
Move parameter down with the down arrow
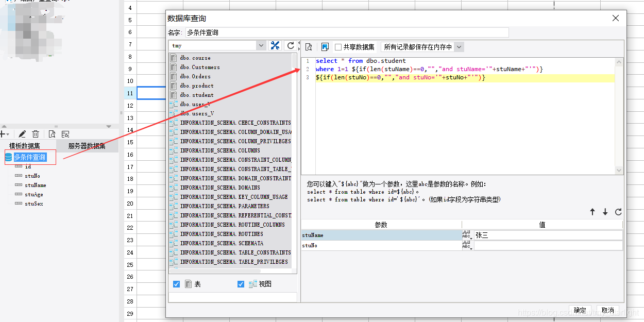tap(605, 212)
